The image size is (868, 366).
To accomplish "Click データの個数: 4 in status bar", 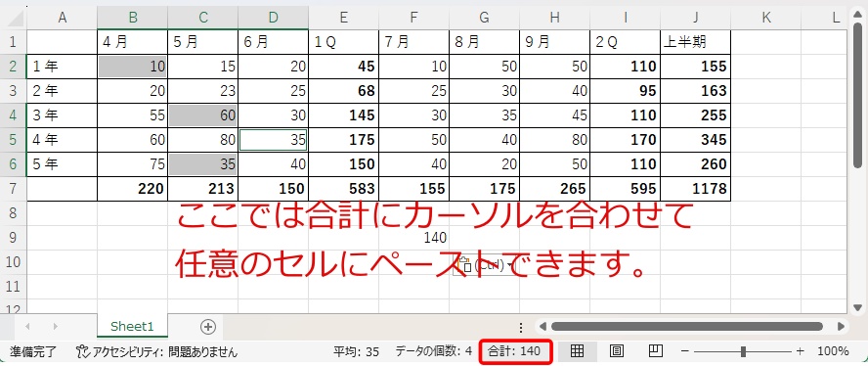I will [x=433, y=351].
